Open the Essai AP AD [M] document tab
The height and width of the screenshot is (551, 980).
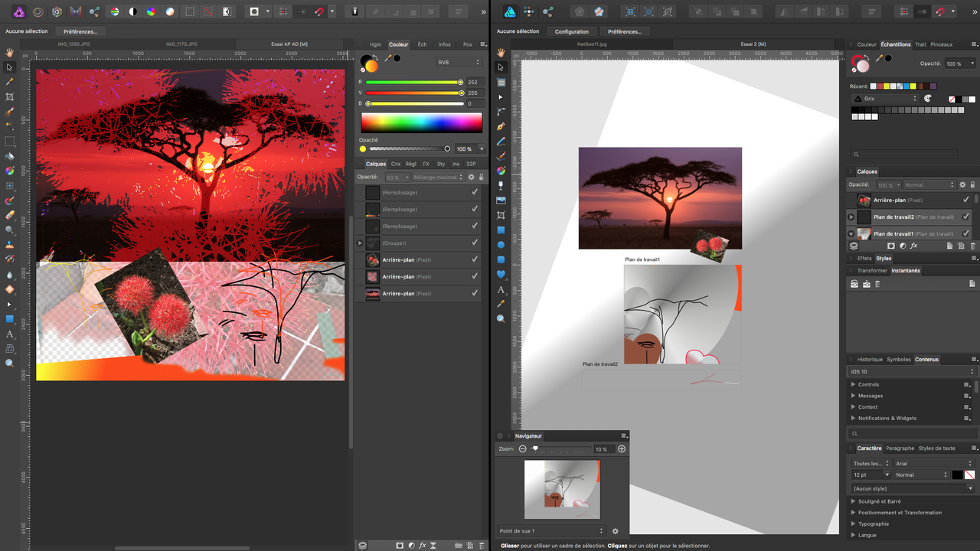(289, 44)
